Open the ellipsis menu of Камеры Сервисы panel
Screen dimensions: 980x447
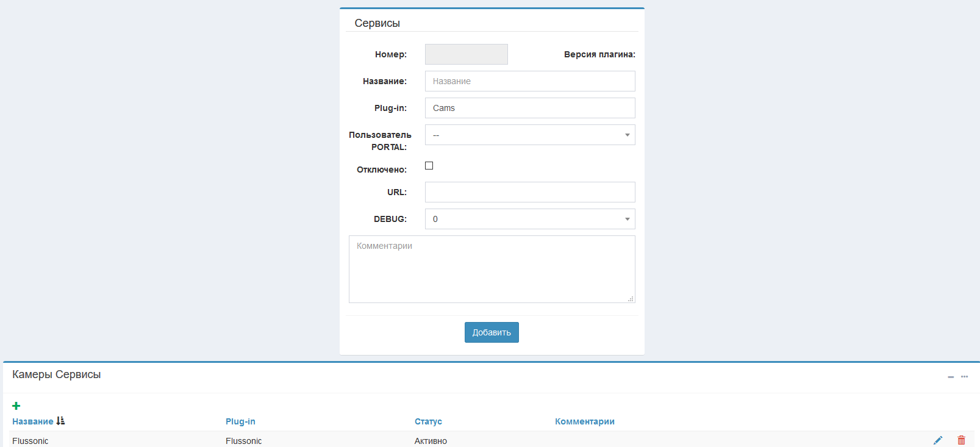[964, 377]
